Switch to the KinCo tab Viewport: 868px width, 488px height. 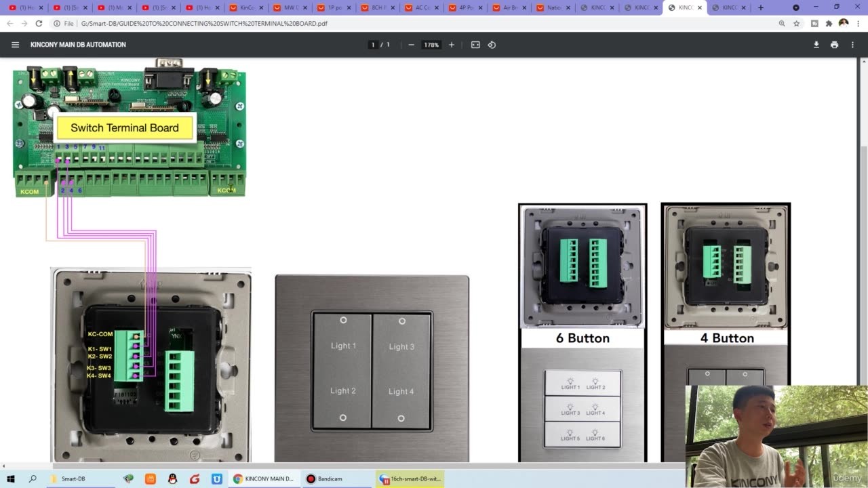tap(245, 7)
